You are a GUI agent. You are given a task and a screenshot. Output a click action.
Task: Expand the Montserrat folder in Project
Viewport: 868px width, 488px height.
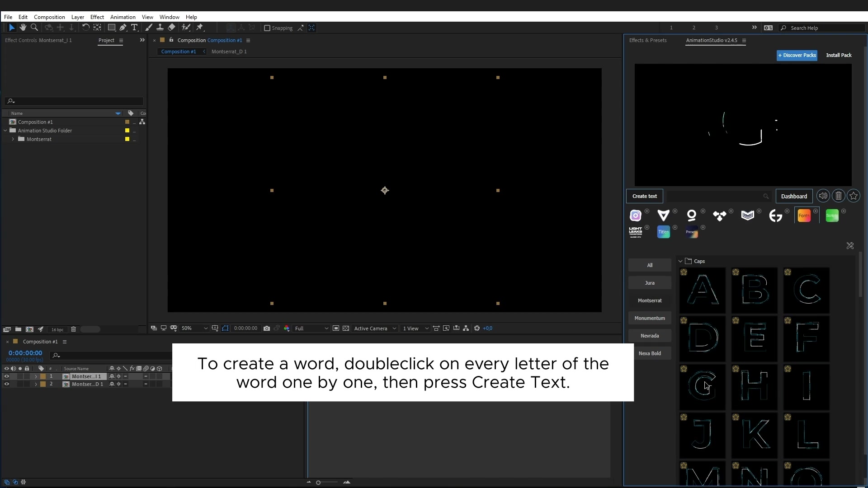[13, 139]
